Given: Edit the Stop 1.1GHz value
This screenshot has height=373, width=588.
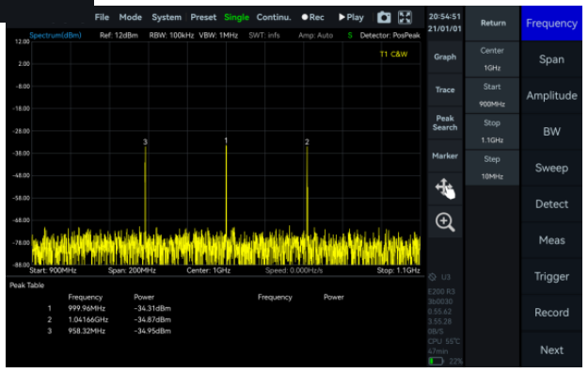Looking at the screenshot, I should [x=492, y=132].
